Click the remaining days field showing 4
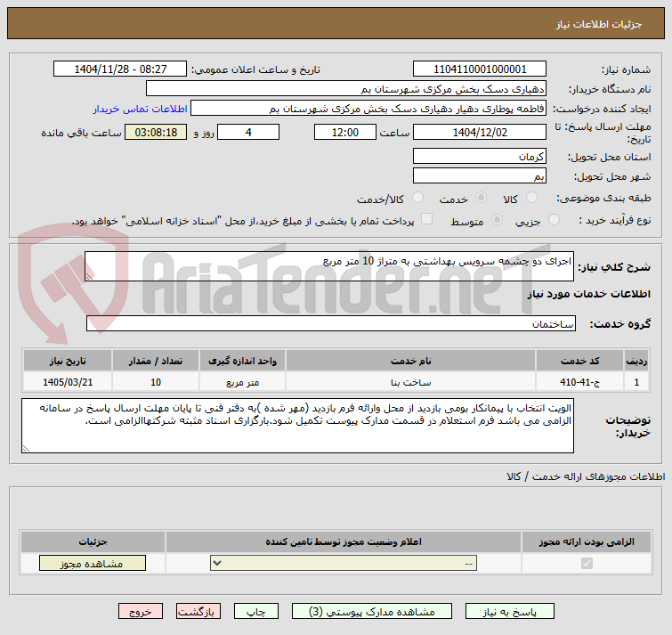The width and height of the screenshot is (672, 635). [x=248, y=132]
